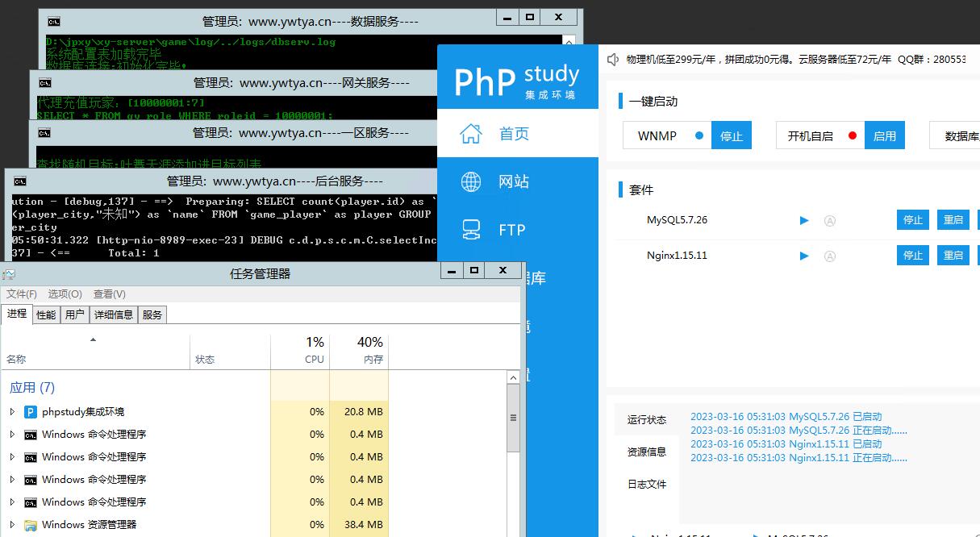Expand the Windows 资源管理器 process row
This screenshot has width=980, height=537.
pos(12,525)
